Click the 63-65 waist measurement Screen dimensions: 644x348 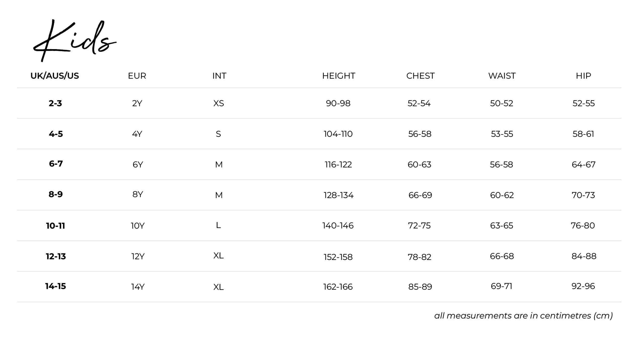click(502, 226)
